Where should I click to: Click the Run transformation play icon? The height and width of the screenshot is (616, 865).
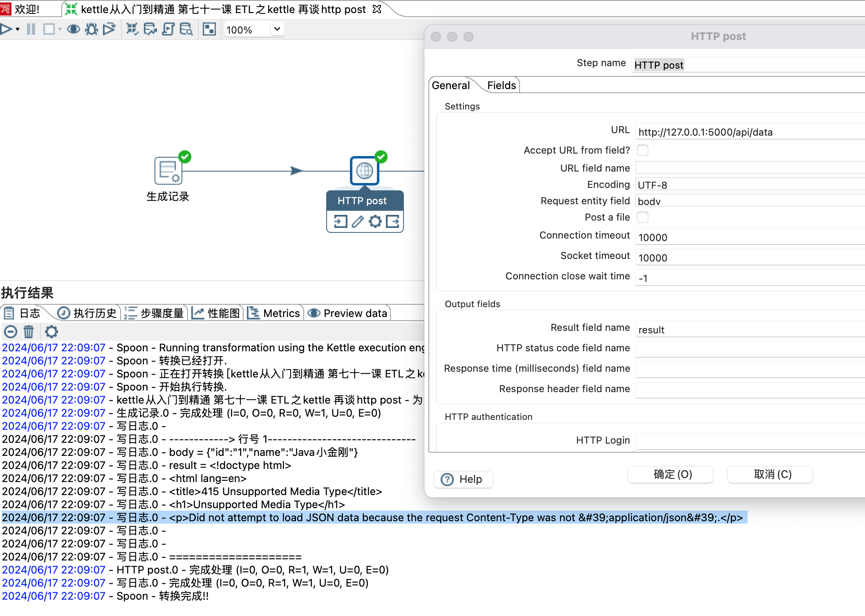(6, 29)
